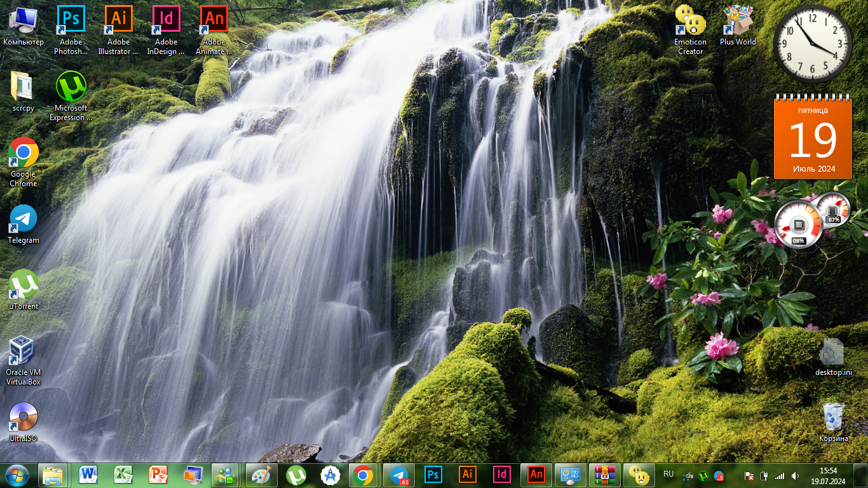Open Paint palette icon in taskbar
This screenshot has height=488, width=868.
pos(261,475)
